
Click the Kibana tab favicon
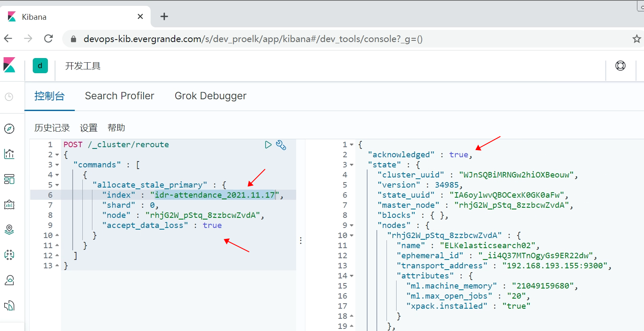point(12,17)
